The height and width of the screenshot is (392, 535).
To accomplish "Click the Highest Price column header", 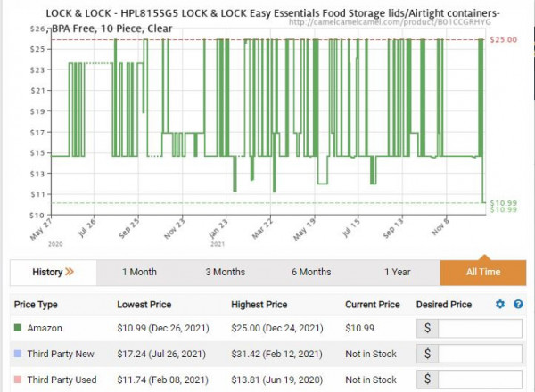I will click(259, 305).
